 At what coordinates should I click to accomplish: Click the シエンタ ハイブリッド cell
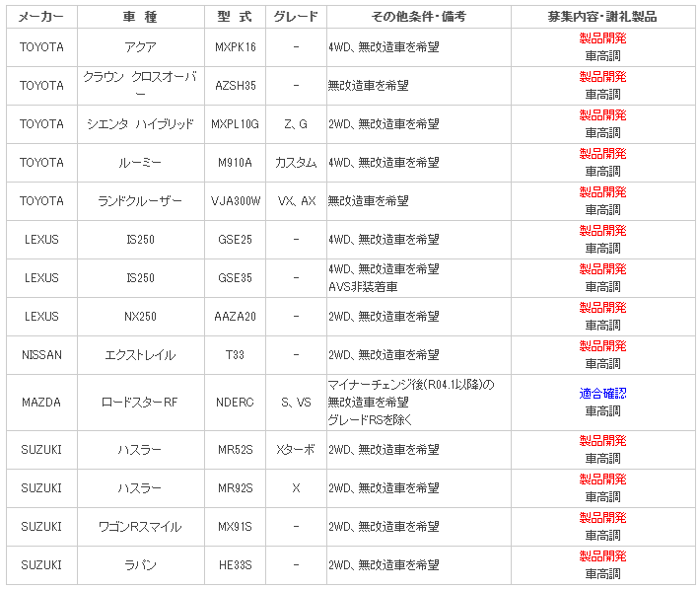pyautogui.click(x=141, y=124)
